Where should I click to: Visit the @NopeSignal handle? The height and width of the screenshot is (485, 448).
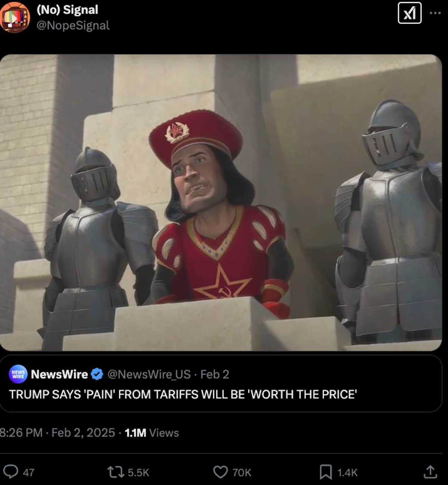(73, 25)
